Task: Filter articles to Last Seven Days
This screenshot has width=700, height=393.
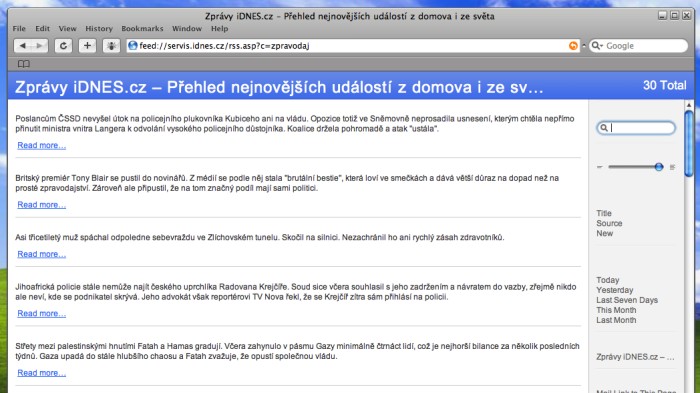Action: point(627,300)
